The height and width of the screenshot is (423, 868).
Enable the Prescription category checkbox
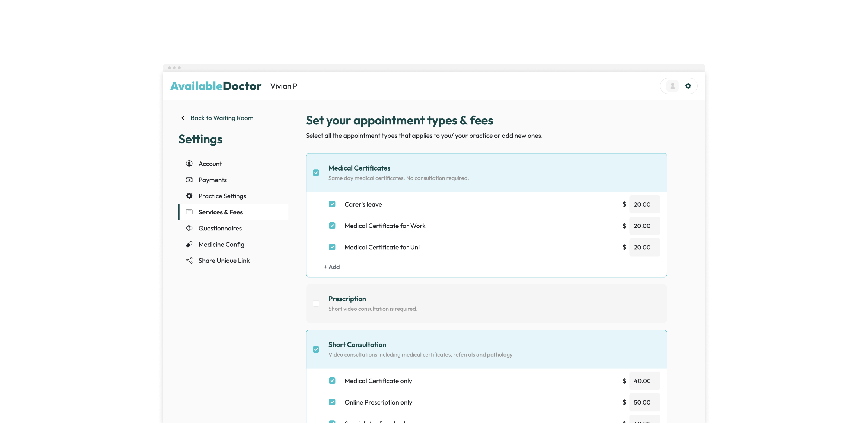tap(316, 304)
